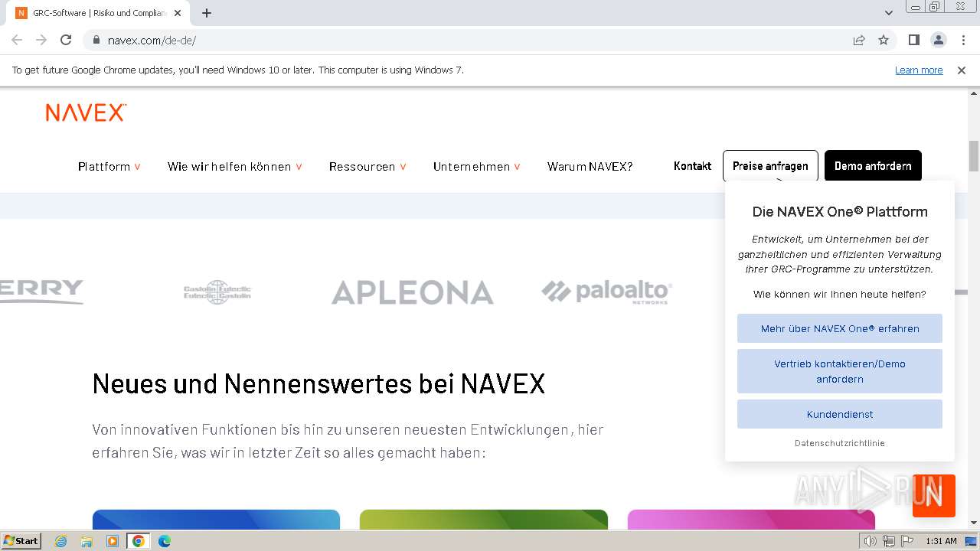Screen dimensions: 980x551
Task: Go back with browser back arrow
Action: pyautogui.click(x=17, y=40)
